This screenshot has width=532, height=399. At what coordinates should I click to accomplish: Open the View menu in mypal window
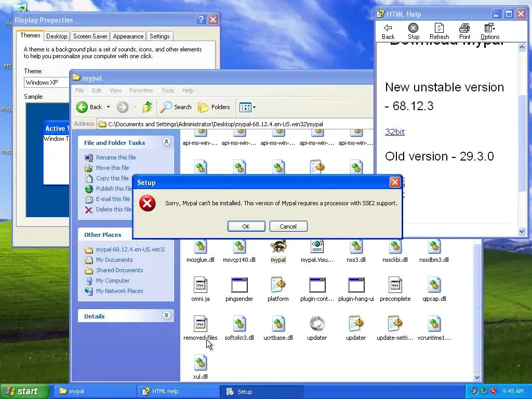coord(115,90)
